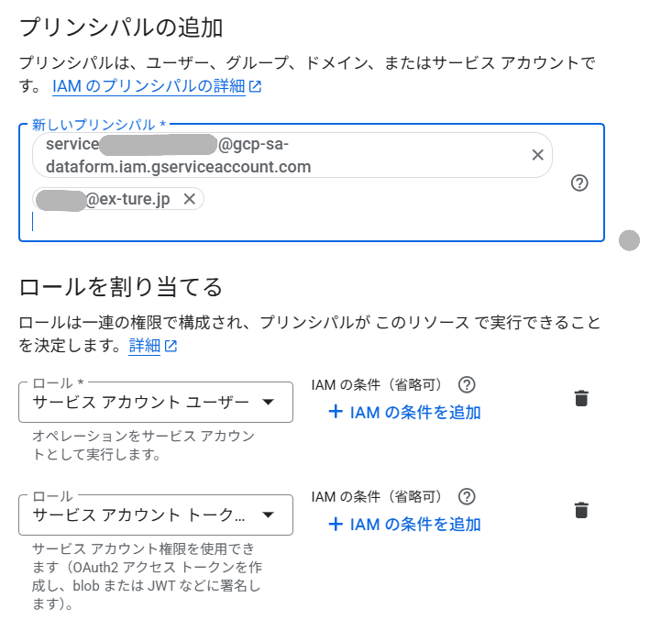Click help icon for first IAM condition
The width and height of the screenshot is (672, 631).
tap(467, 384)
